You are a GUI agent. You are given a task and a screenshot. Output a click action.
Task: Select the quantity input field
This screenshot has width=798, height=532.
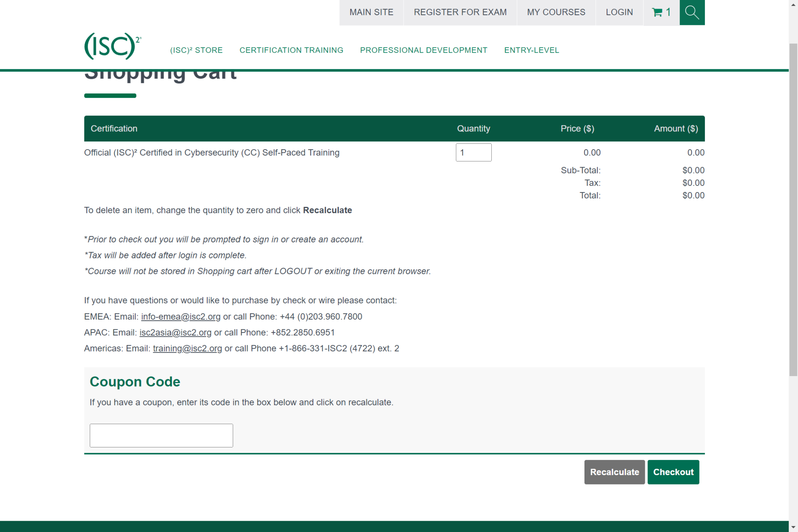(473, 152)
